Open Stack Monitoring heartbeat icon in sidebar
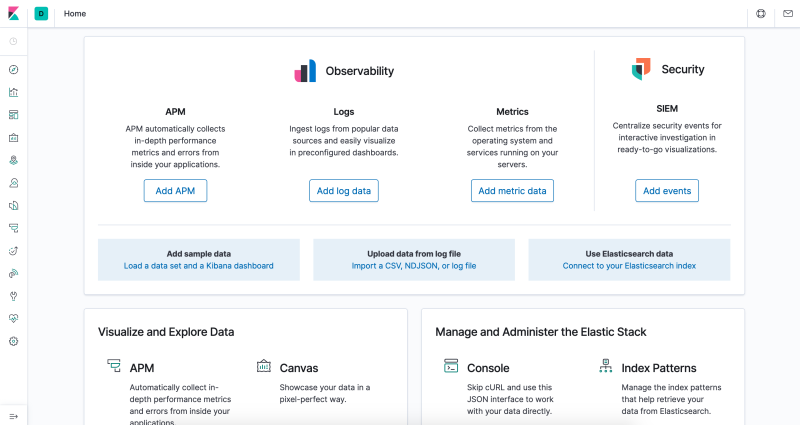Image resolution: width=800 pixels, height=425 pixels. coord(14,318)
